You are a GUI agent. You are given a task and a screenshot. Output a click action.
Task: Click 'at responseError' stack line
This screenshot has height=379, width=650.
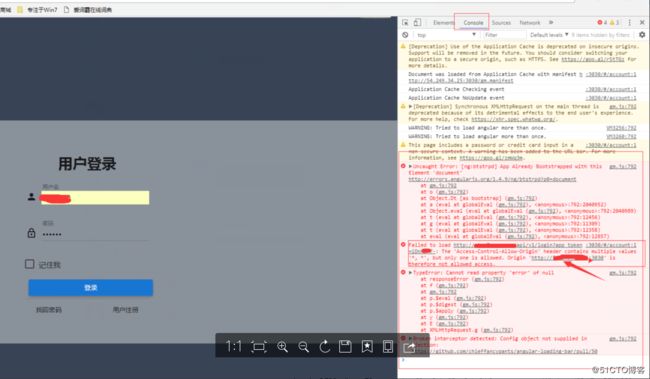coord(462,279)
